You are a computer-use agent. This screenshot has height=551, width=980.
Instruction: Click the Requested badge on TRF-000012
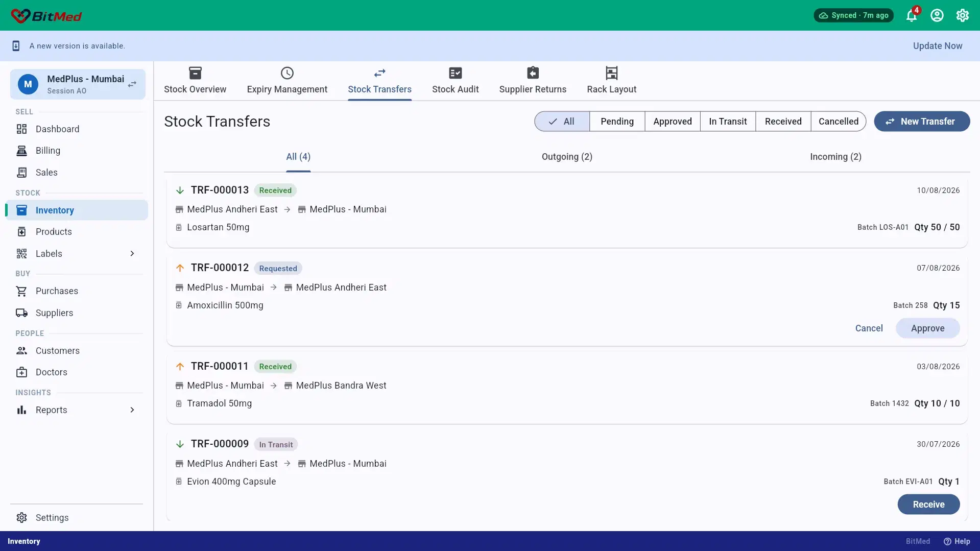pyautogui.click(x=278, y=269)
